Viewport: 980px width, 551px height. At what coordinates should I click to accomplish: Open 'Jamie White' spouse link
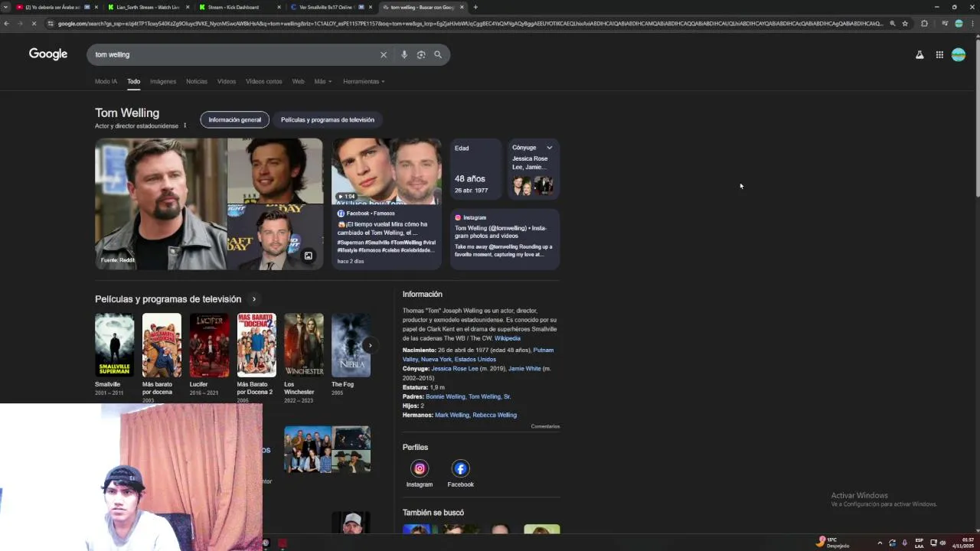click(x=524, y=368)
